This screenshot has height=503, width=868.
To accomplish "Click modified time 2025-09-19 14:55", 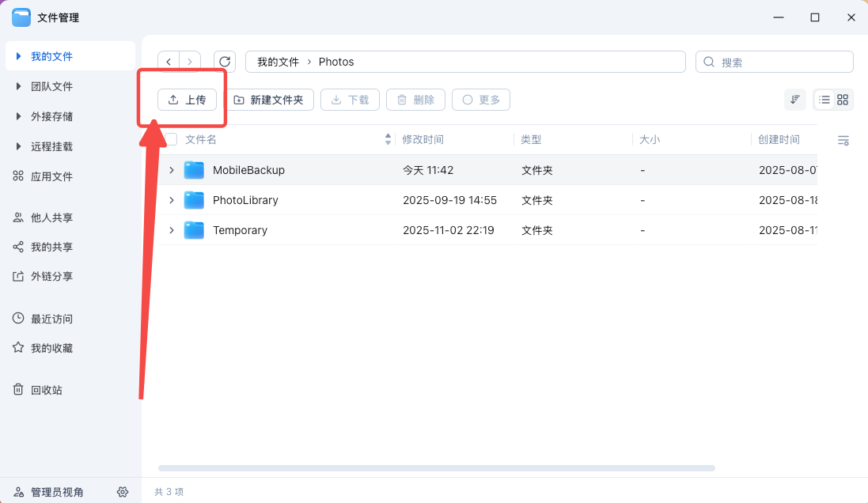I will tap(449, 200).
